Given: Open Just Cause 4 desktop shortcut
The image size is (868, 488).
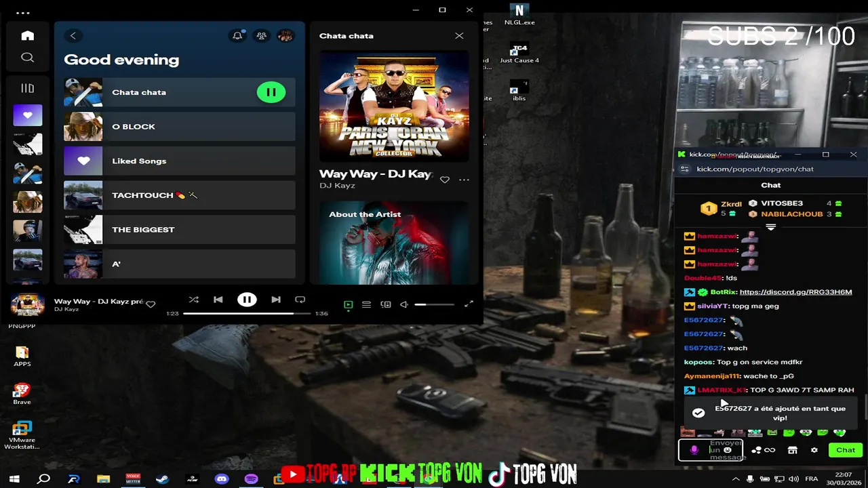Looking at the screenshot, I should tap(519, 53).
